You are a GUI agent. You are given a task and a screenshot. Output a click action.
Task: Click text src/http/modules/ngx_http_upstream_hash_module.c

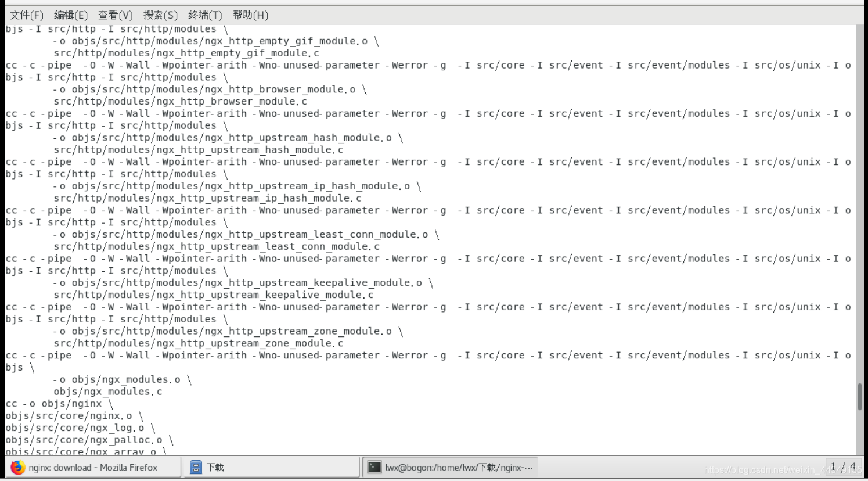[x=199, y=149]
